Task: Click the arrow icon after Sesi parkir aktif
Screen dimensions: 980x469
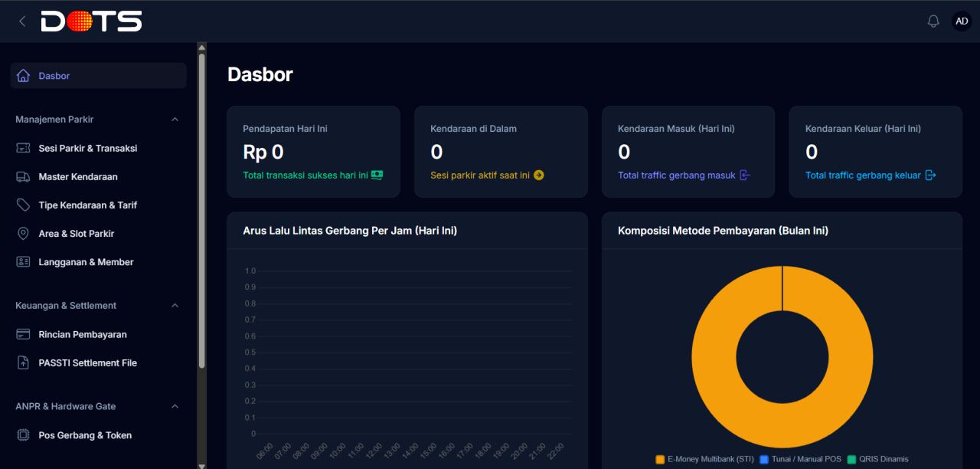Action: pos(539,175)
